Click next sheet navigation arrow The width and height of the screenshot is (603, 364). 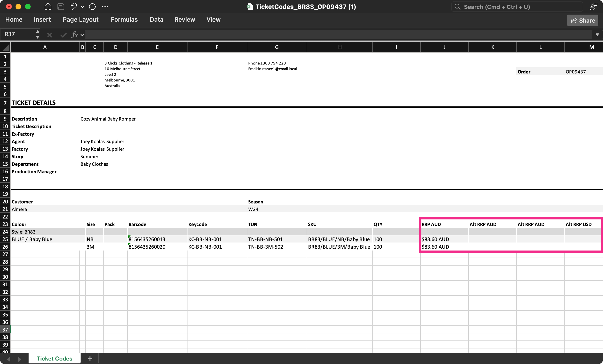[19, 359]
